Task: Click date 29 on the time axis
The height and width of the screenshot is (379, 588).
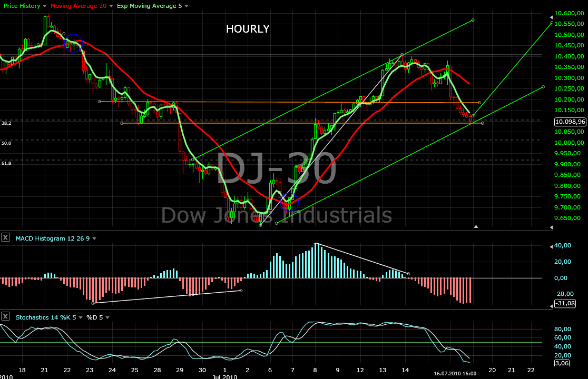Action: [x=180, y=370]
